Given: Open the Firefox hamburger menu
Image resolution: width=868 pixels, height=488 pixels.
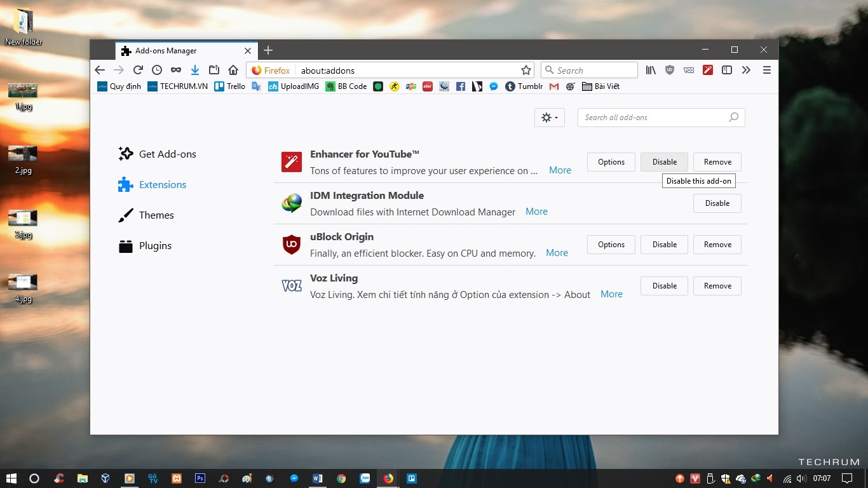Looking at the screenshot, I should pos(767,71).
